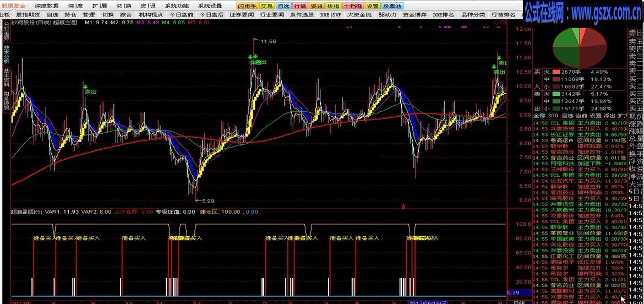Click the 三湘股份 主力买入 alert row

(x=580, y=169)
